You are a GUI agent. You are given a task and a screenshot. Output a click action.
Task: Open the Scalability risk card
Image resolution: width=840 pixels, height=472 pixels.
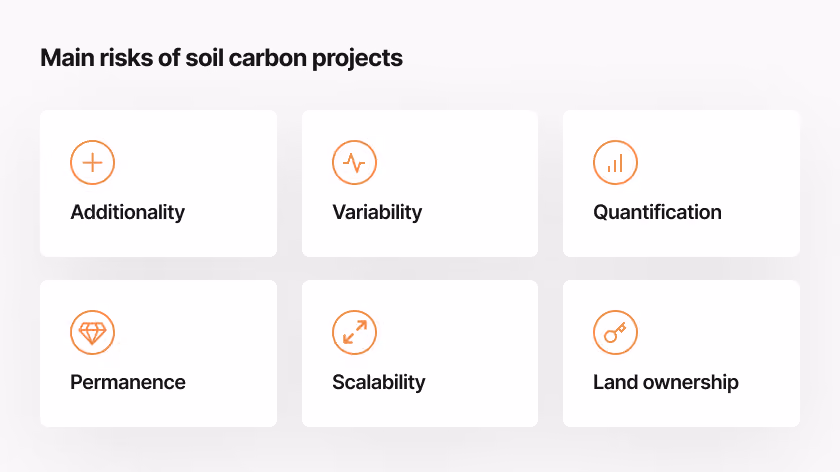coord(420,354)
